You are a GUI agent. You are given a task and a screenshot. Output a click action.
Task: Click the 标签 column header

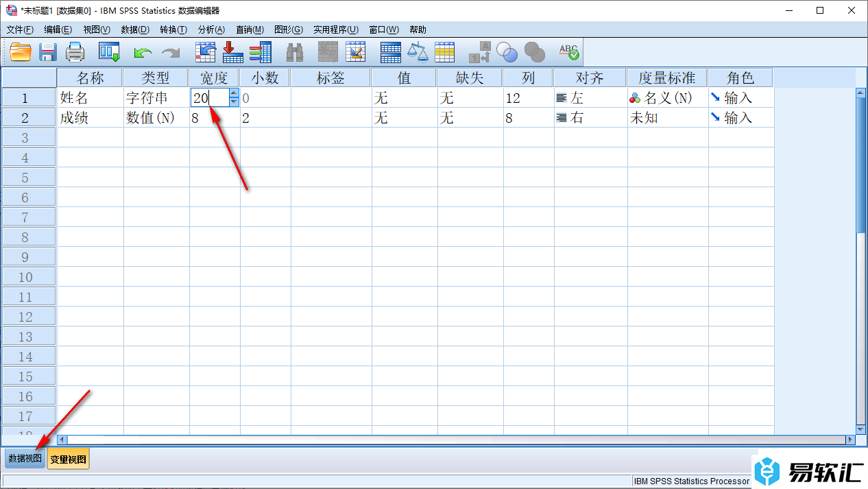coord(330,77)
